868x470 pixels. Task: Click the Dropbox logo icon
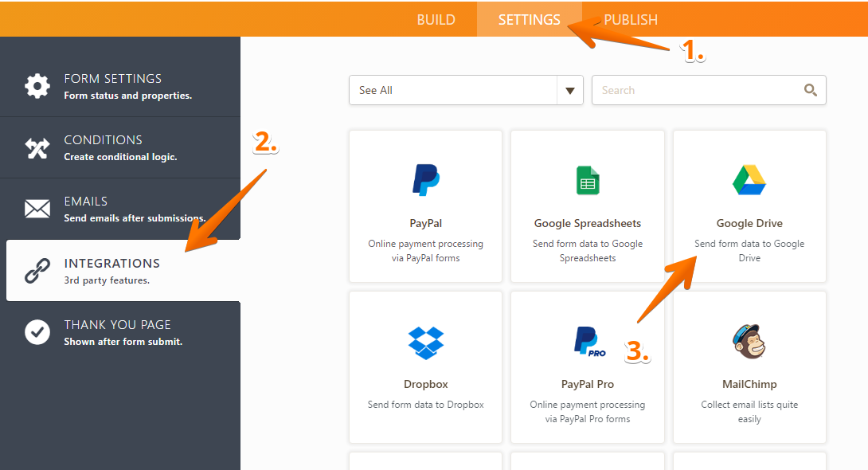click(x=426, y=343)
